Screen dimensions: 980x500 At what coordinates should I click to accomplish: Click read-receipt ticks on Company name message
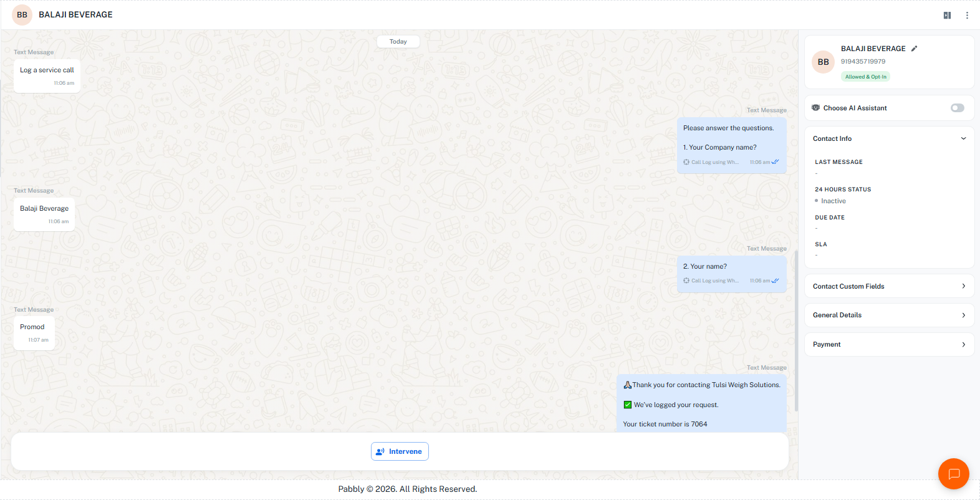(x=775, y=162)
